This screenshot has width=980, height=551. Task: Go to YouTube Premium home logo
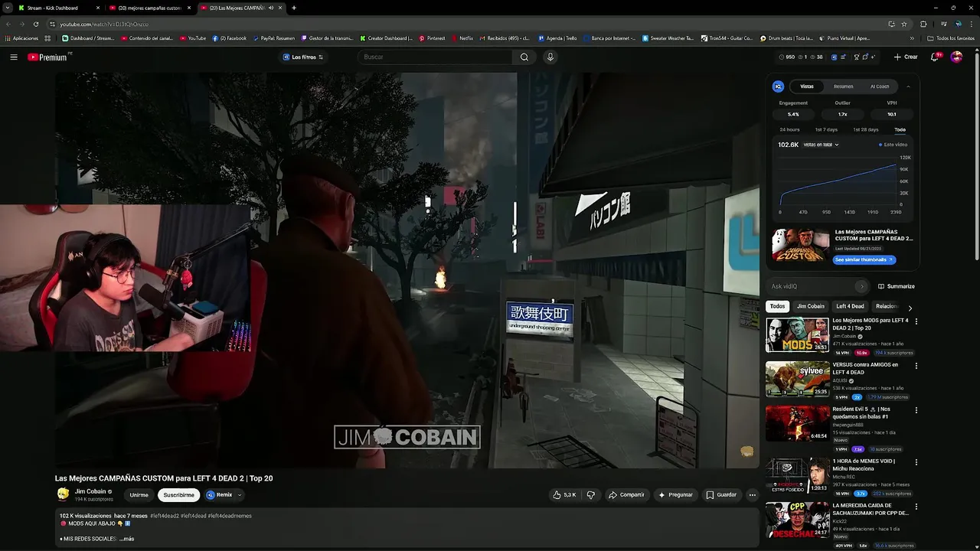47,57
